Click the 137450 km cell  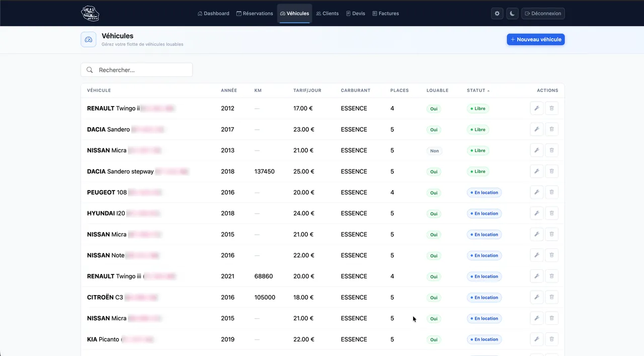point(265,171)
